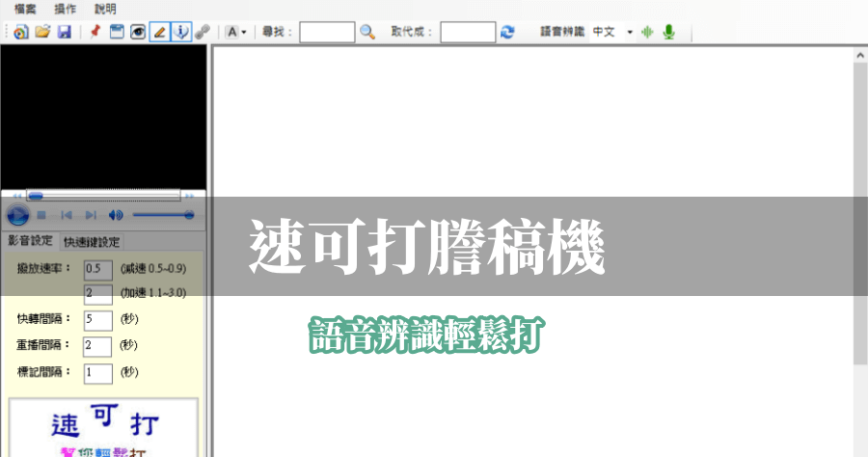Open the 中文 language dropdown

tap(612, 32)
